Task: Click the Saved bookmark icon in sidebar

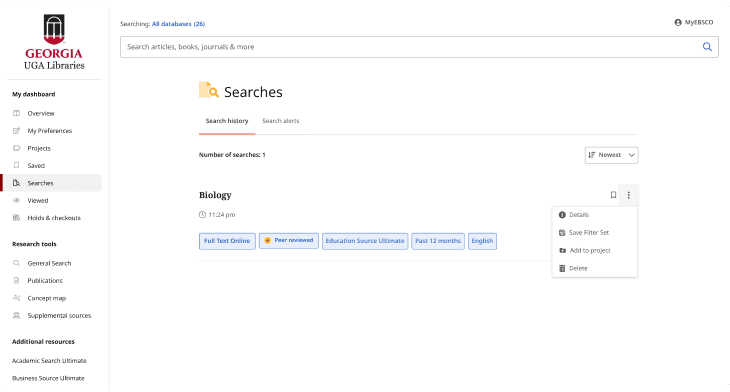Action: (16, 165)
